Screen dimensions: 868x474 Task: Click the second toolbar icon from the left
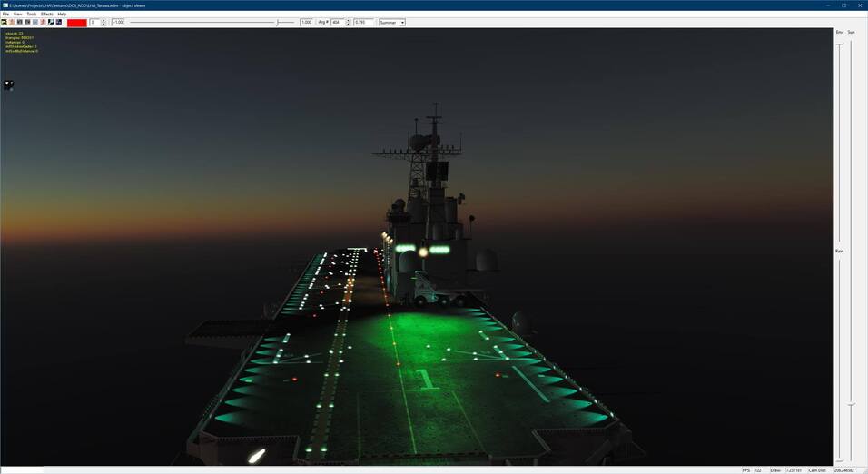pyautogui.click(x=12, y=22)
